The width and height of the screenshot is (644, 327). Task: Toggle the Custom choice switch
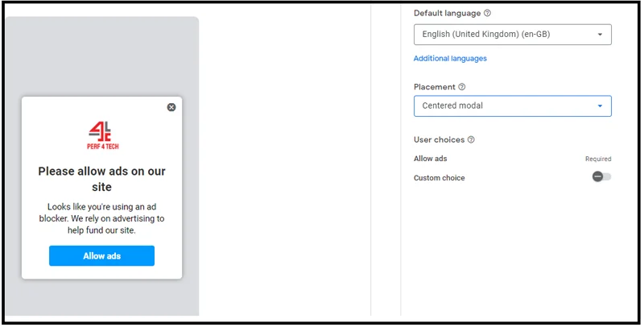(601, 176)
